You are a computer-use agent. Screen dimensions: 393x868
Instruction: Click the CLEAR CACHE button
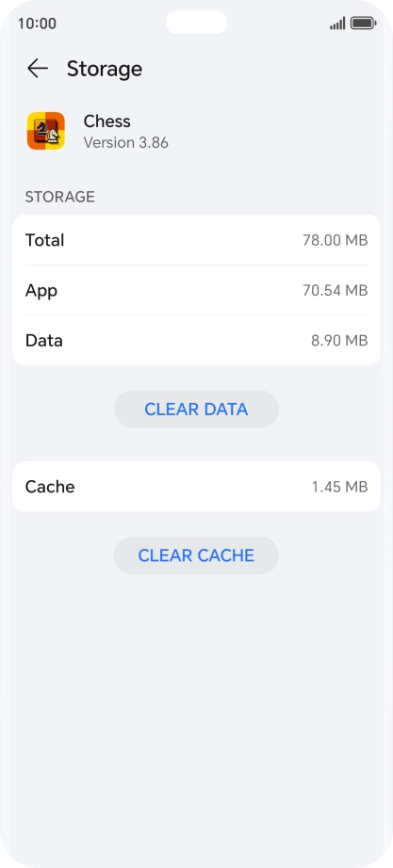(x=196, y=555)
